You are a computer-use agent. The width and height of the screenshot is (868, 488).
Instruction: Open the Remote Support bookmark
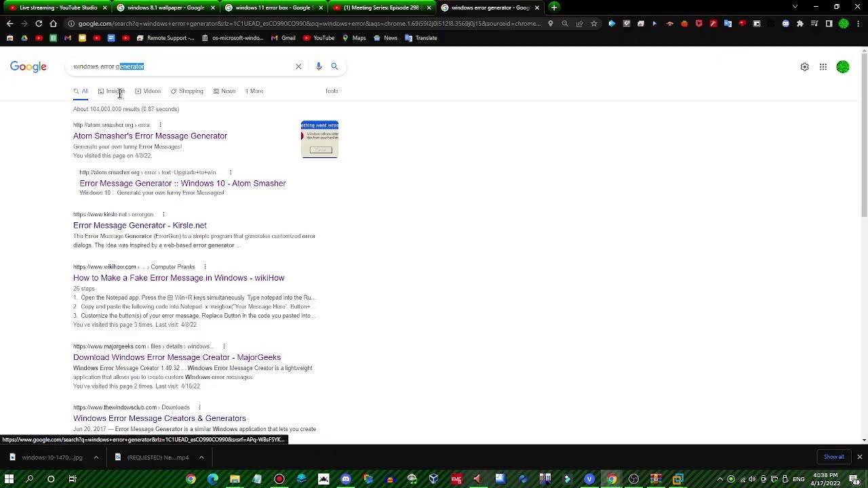coord(165,38)
